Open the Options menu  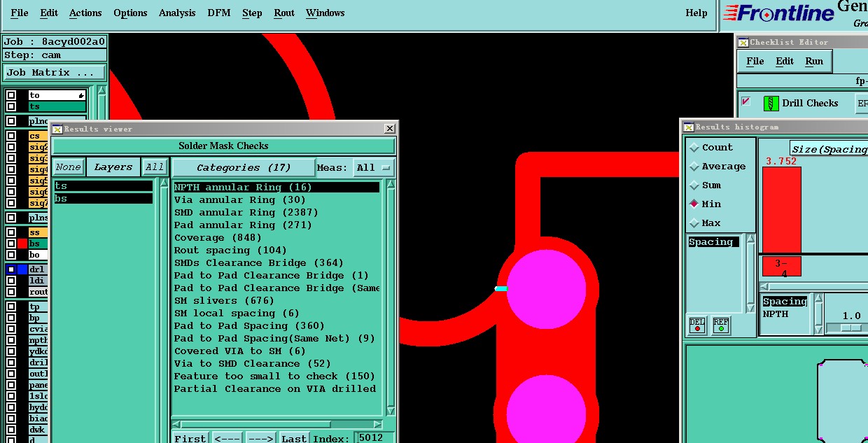[130, 13]
